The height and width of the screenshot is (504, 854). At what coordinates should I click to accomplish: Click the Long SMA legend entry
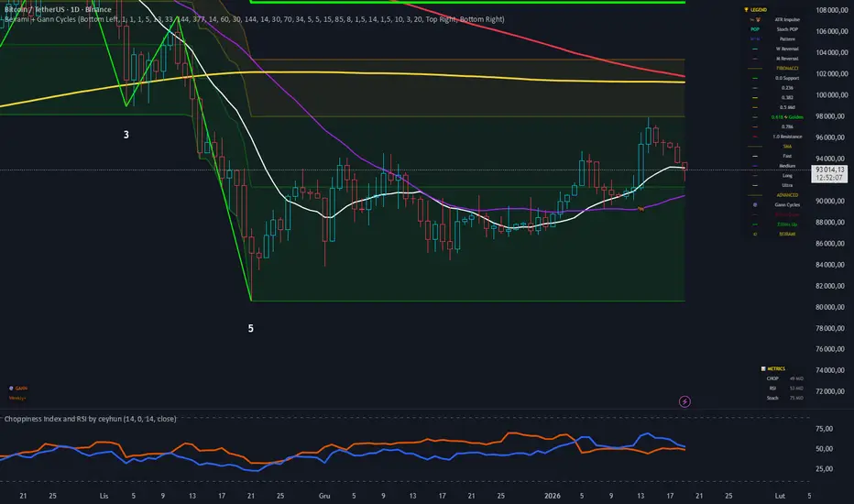click(787, 176)
